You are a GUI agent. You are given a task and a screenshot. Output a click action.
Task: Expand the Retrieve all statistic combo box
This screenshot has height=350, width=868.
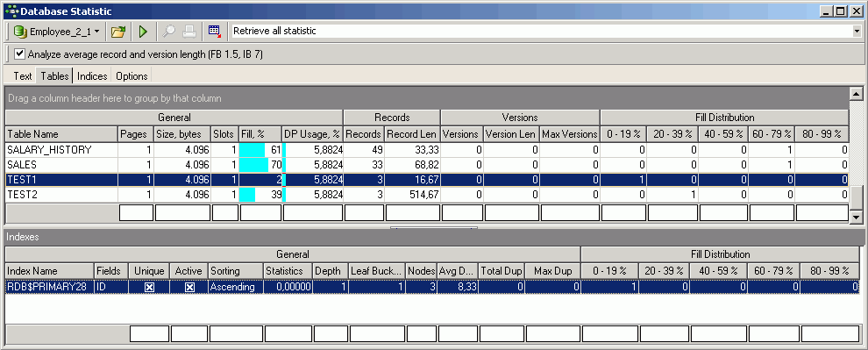pos(857,32)
